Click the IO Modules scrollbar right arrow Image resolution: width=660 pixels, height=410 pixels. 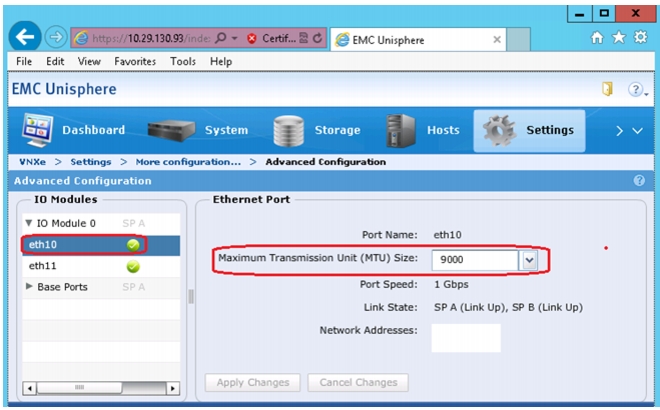pos(173,388)
